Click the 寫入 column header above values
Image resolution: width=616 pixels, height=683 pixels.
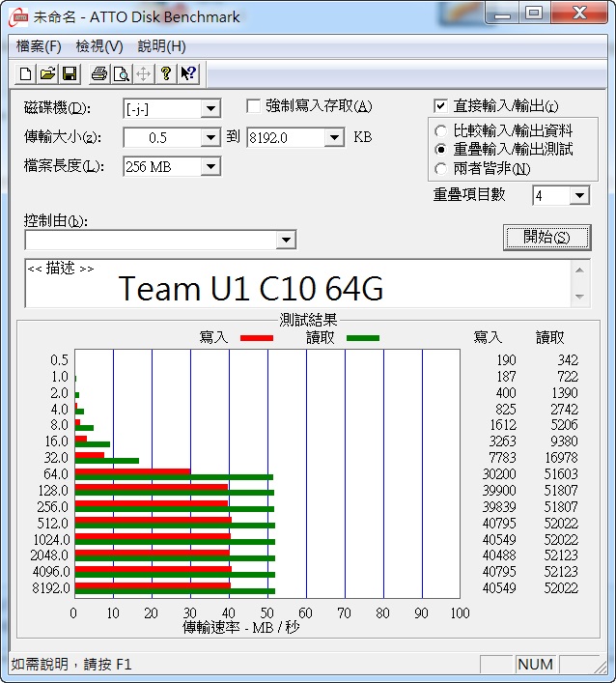click(x=488, y=337)
